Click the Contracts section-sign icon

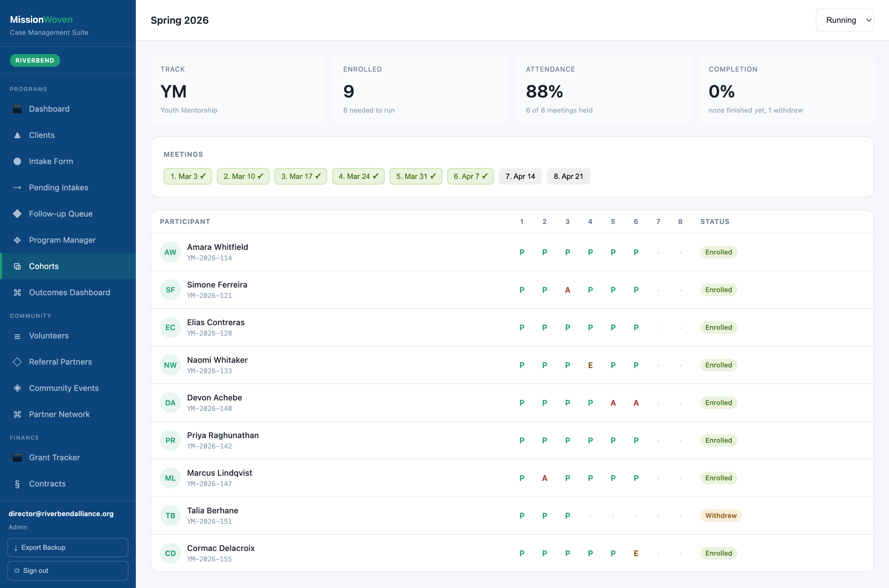[17, 484]
